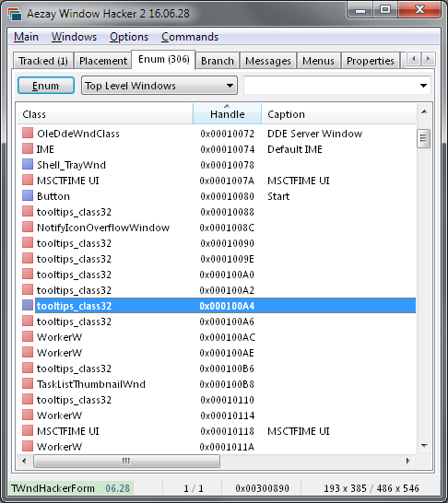Open the empty filter combo box arrow
Viewport: 448px width, 503px height.
[x=423, y=86]
